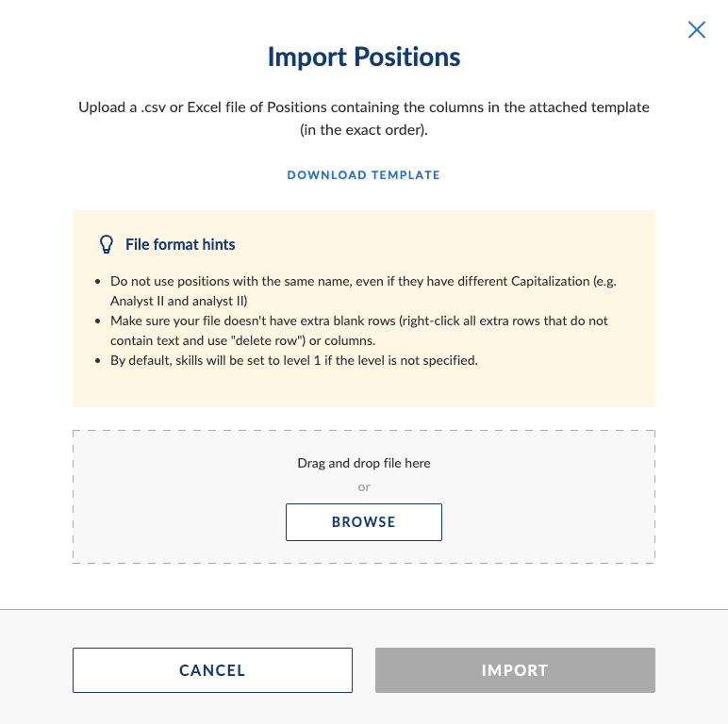Click the lightbulb hints icon
The image size is (728, 724).
point(107,244)
